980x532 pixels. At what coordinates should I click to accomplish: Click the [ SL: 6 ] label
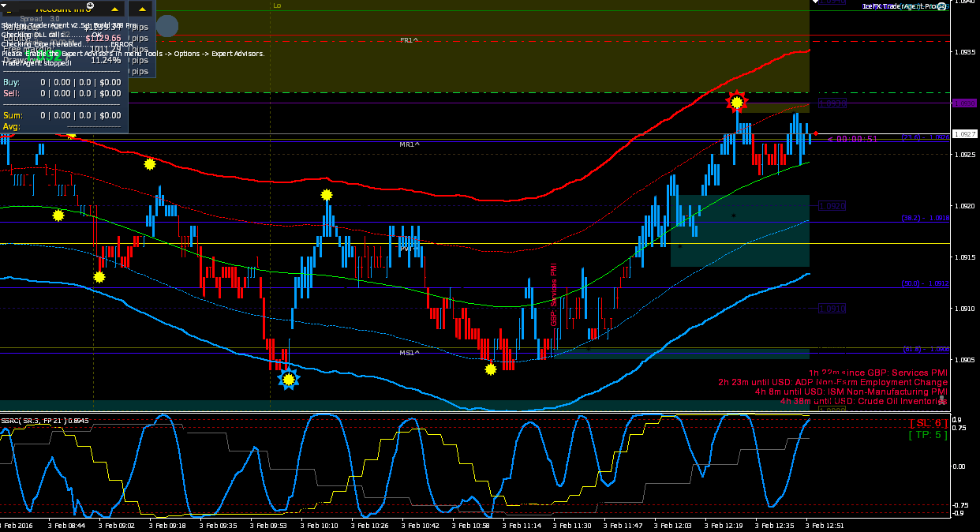tap(928, 423)
